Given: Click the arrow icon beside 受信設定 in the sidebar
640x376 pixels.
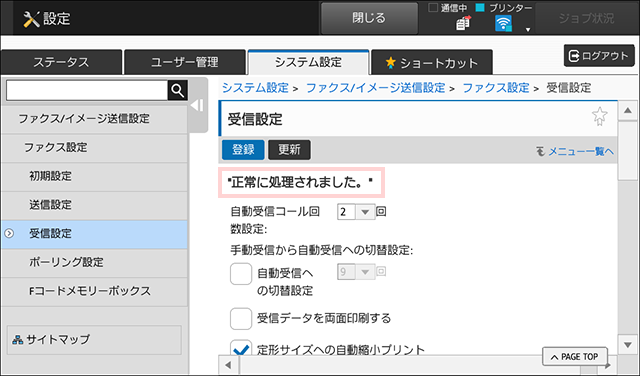Looking at the screenshot, I should point(9,234).
